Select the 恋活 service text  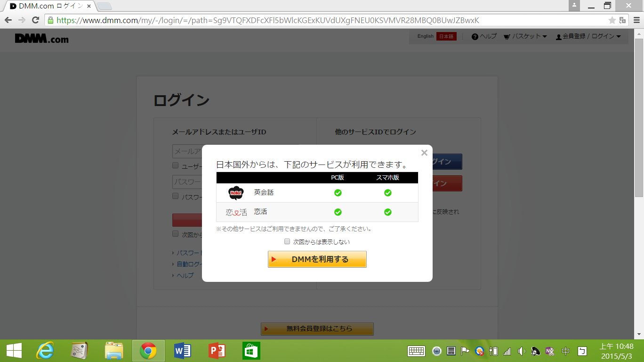pos(260,212)
